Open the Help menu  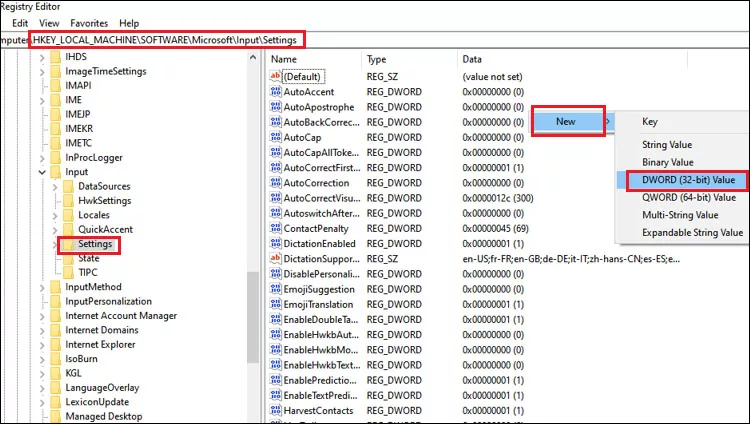pyautogui.click(x=129, y=23)
